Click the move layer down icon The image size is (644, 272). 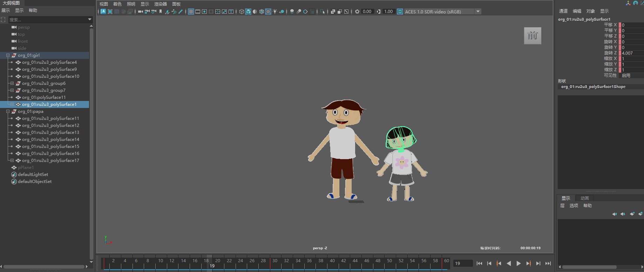(x=623, y=213)
